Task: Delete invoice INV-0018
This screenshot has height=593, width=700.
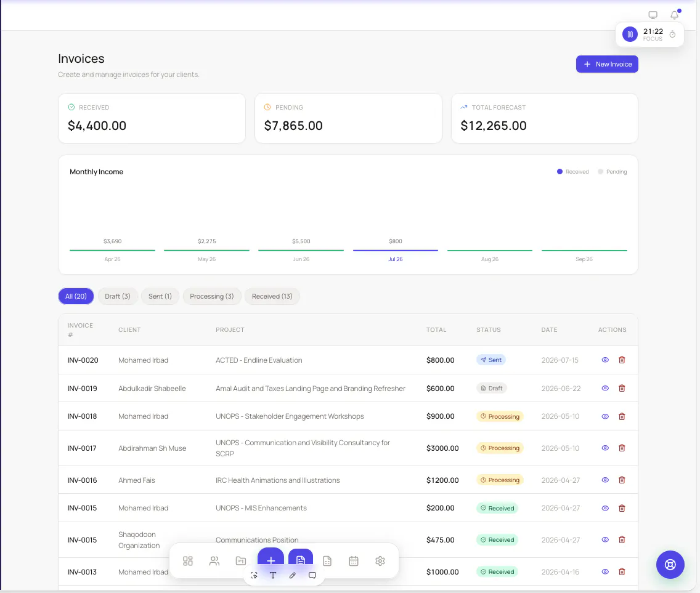Action: pyautogui.click(x=621, y=416)
